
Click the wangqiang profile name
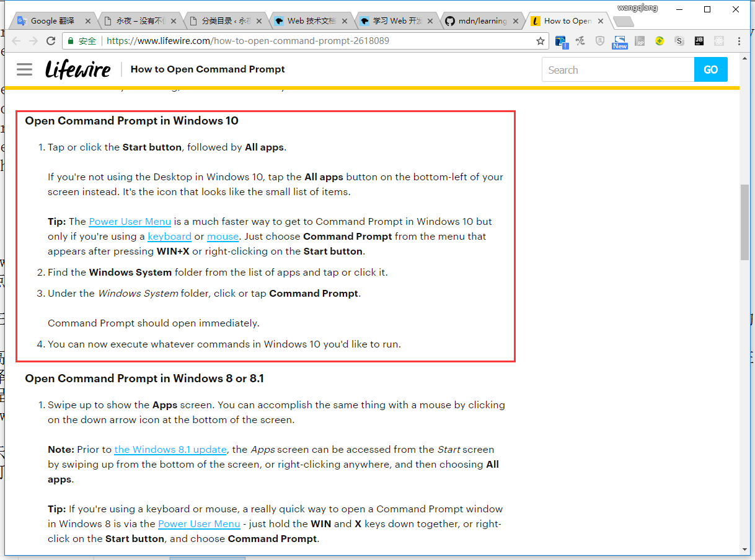pyautogui.click(x=637, y=8)
